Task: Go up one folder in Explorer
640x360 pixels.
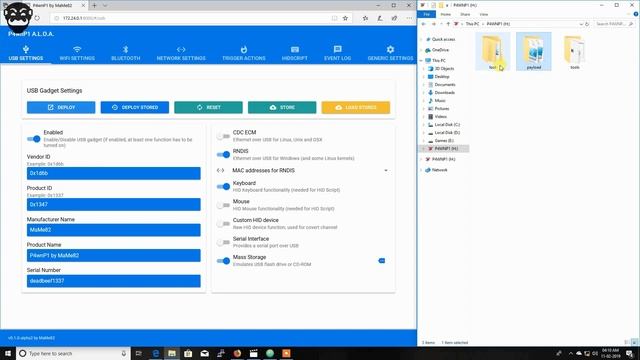Action: point(448,24)
